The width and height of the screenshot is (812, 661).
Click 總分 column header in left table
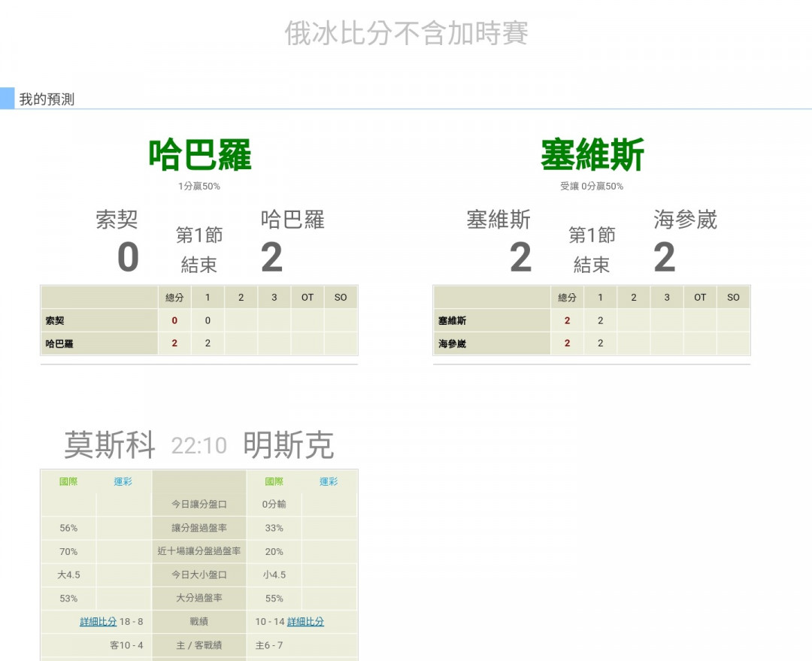pos(174,297)
